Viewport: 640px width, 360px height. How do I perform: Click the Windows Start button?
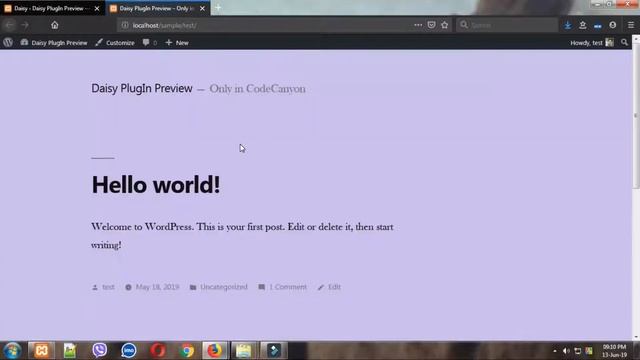click(12, 351)
